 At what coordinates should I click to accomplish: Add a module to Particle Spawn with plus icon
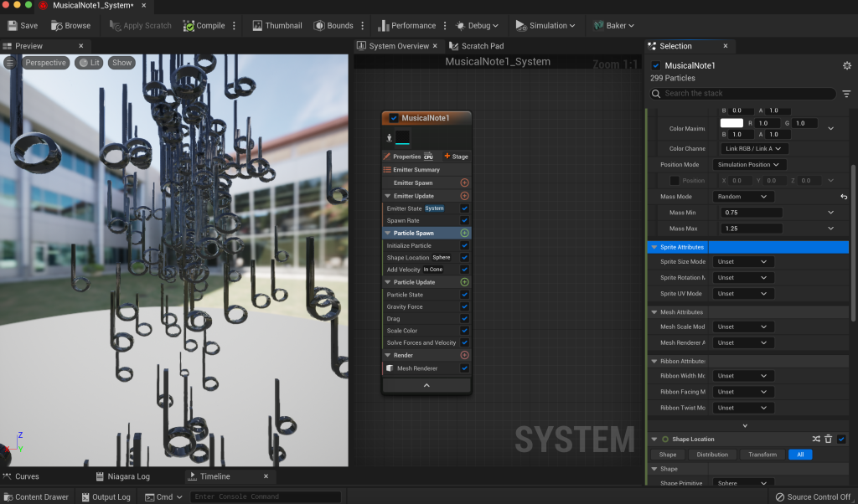(464, 233)
